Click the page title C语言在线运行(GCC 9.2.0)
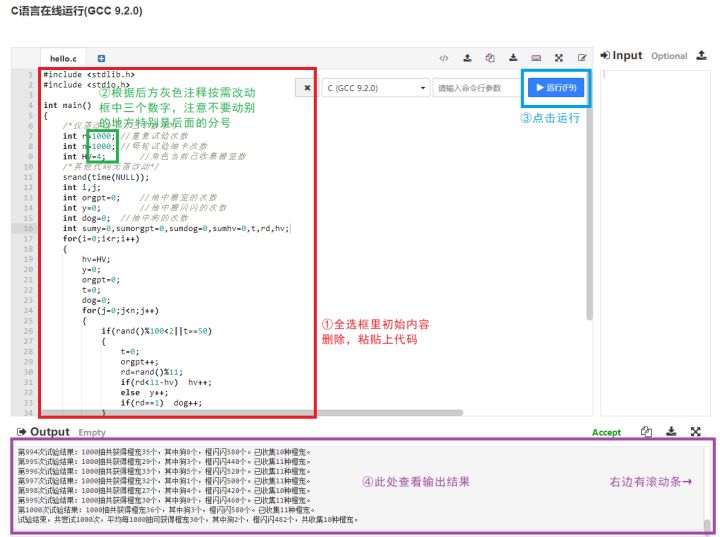Screen dimensions: 720x537 tap(77, 11)
